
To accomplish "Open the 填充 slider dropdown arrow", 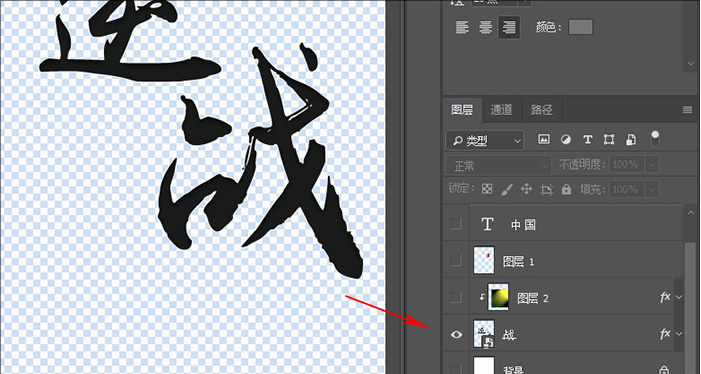I will [x=652, y=189].
